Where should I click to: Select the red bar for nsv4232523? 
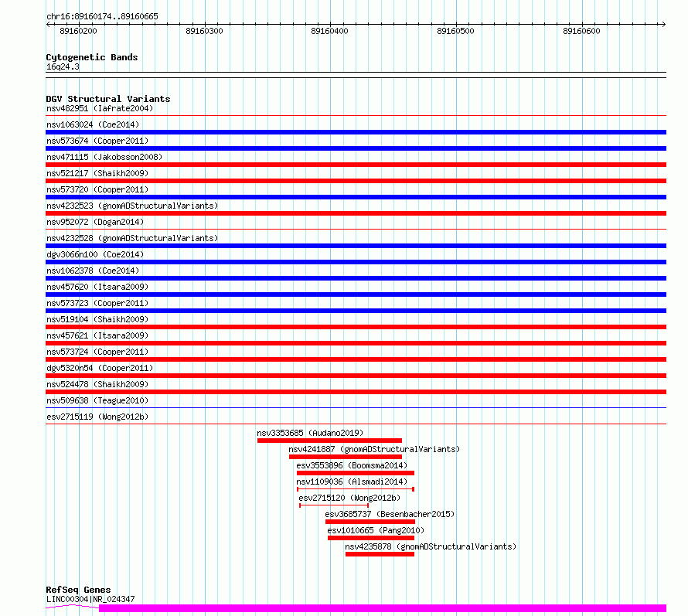[x=356, y=213]
